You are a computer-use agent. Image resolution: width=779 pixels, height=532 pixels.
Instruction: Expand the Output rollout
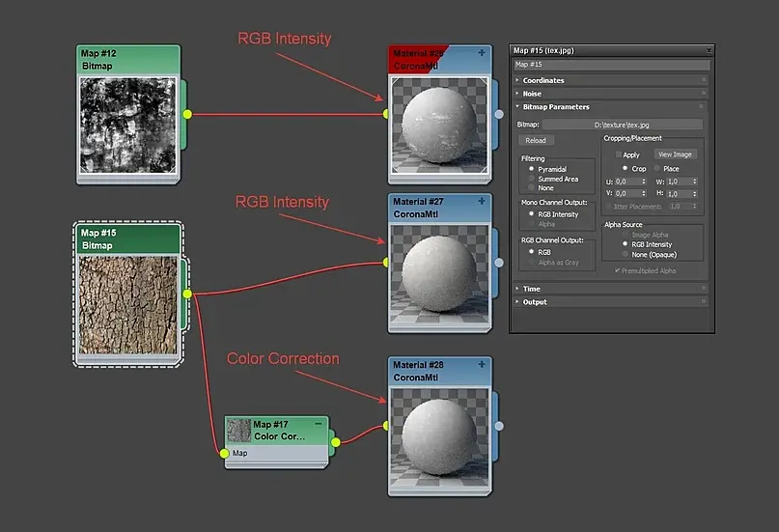point(534,302)
